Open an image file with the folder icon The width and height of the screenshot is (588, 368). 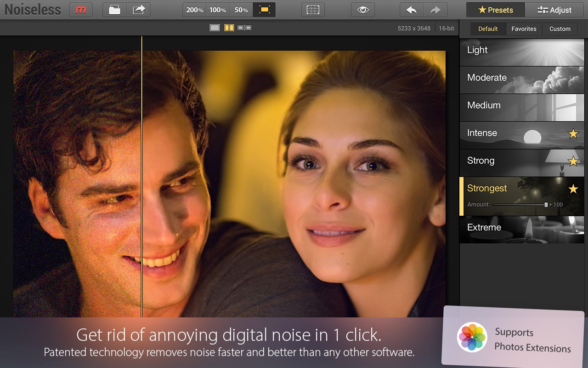114,10
